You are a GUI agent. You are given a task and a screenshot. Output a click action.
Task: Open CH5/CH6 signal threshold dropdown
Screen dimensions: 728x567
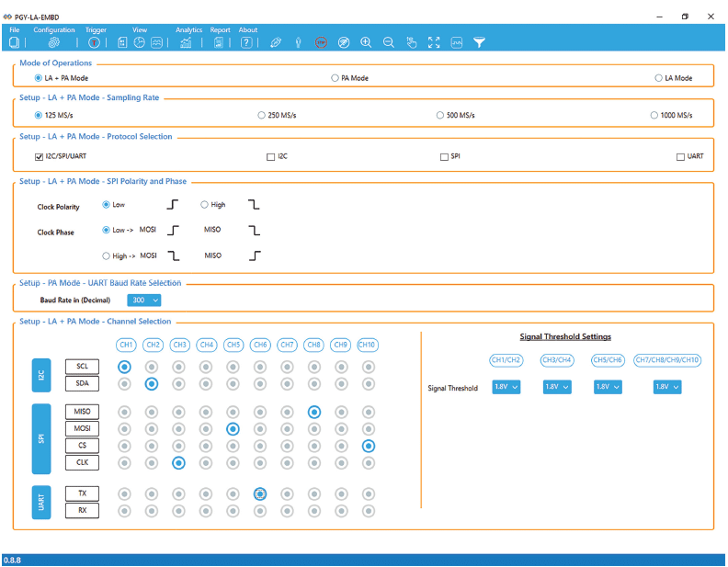tap(608, 387)
